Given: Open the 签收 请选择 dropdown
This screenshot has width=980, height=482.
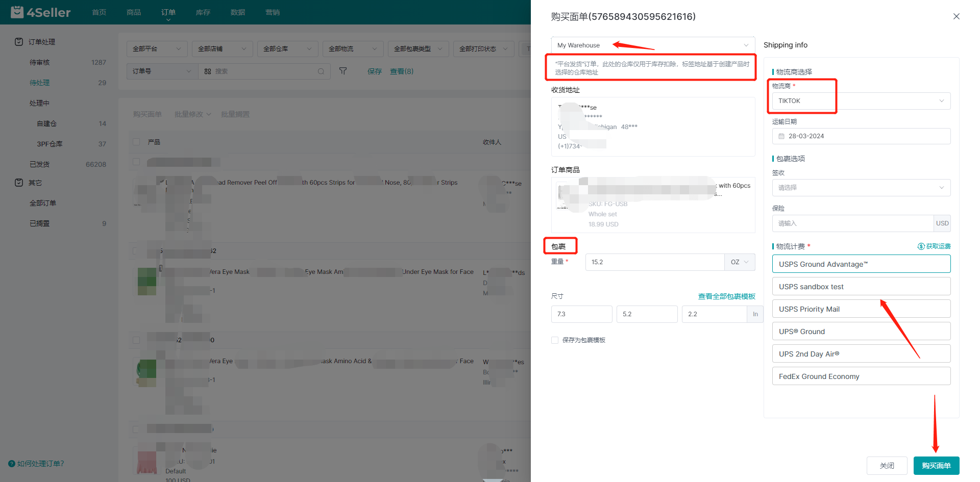Looking at the screenshot, I should 861,188.
